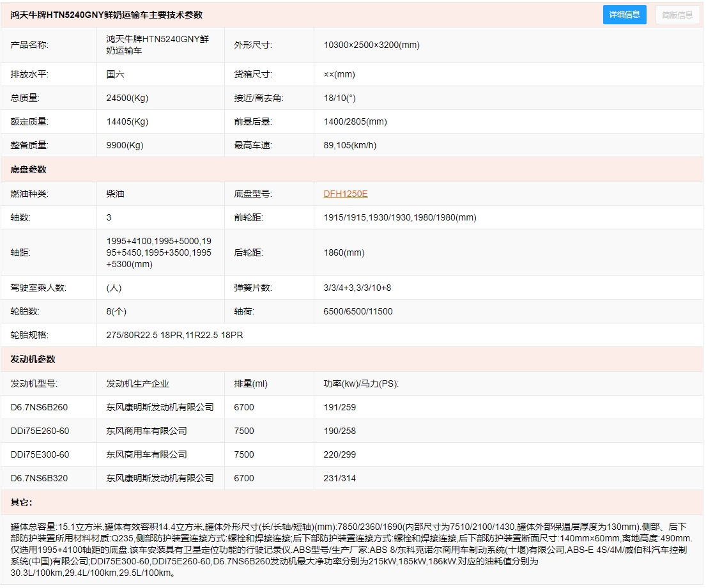This screenshot has height=588, width=706.
Task: Click the 产品名称 label
Action: (x=29, y=45)
